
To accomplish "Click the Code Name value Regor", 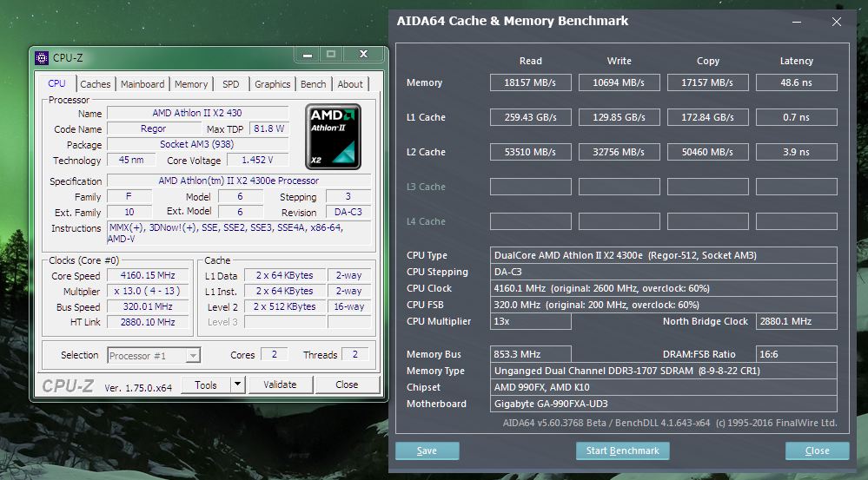I will coord(153,128).
